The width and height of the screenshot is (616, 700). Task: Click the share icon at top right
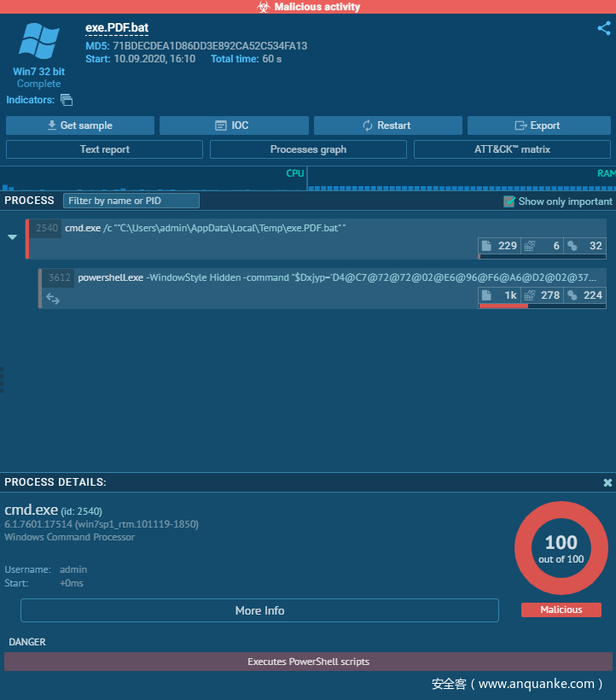pyautogui.click(x=604, y=28)
